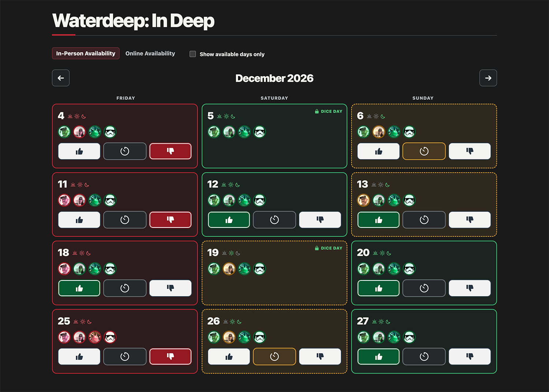The image size is (549, 392).
Task: Go to the next month with right arrow
Action: click(x=488, y=78)
